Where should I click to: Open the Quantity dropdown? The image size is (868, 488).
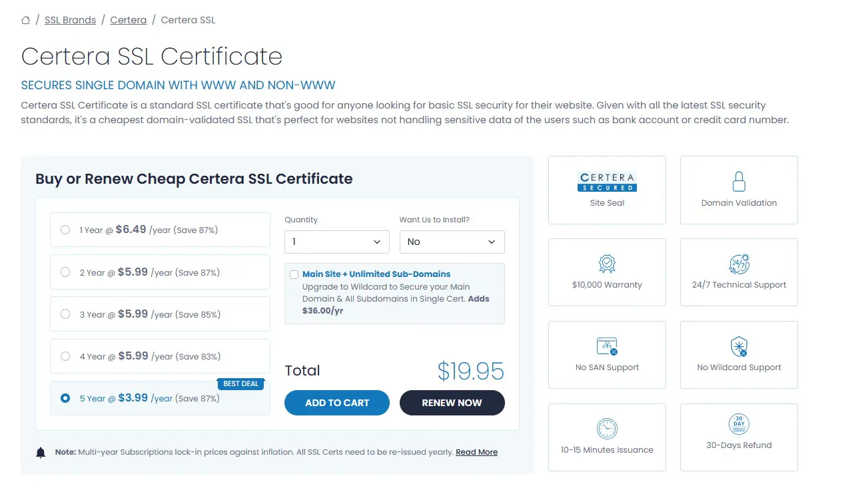tap(336, 242)
